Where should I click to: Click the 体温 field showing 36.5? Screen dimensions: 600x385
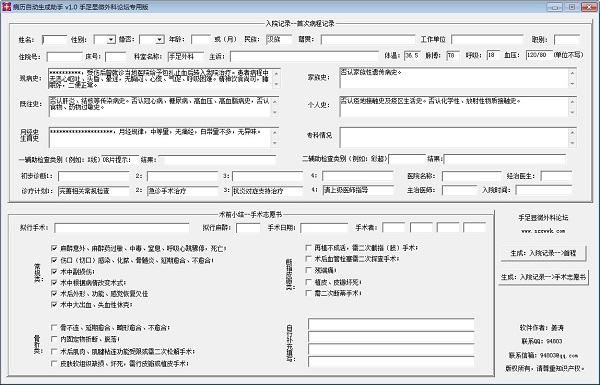pyautogui.click(x=412, y=55)
